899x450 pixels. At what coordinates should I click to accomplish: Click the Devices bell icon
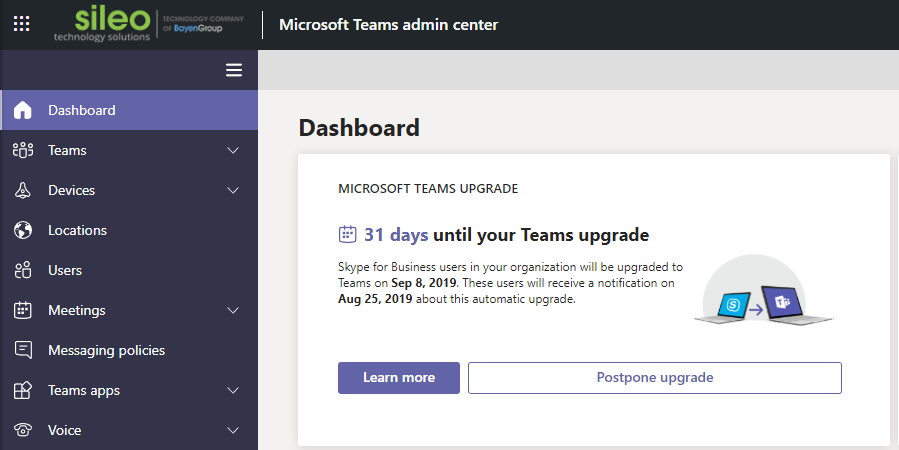coord(22,190)
